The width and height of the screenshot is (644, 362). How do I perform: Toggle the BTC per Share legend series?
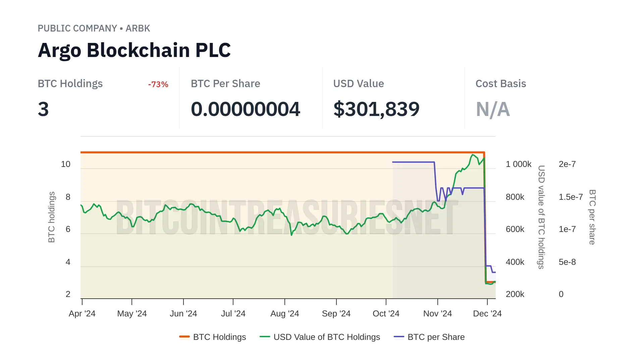point(436,337)
